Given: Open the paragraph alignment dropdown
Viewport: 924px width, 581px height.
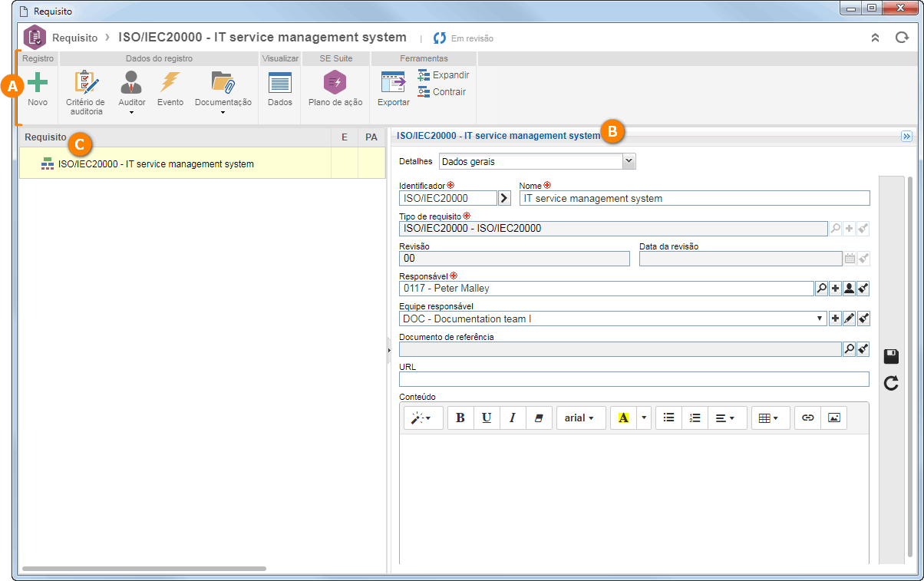Looking at the screenshot, I should pyautogui.click(x=727, y=418).
